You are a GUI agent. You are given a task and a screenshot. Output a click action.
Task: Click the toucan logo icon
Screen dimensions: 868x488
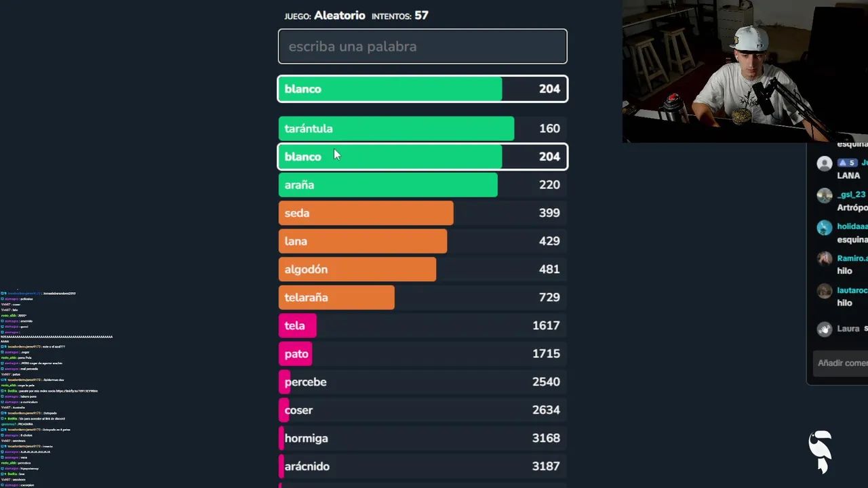(x=821, y=451)
